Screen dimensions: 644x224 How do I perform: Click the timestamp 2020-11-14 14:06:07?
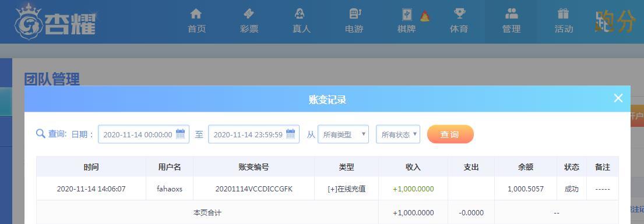coord(91,189)
